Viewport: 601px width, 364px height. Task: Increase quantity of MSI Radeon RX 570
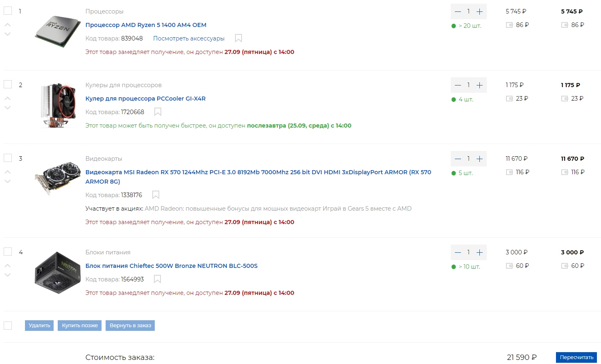tap(479, 159)
